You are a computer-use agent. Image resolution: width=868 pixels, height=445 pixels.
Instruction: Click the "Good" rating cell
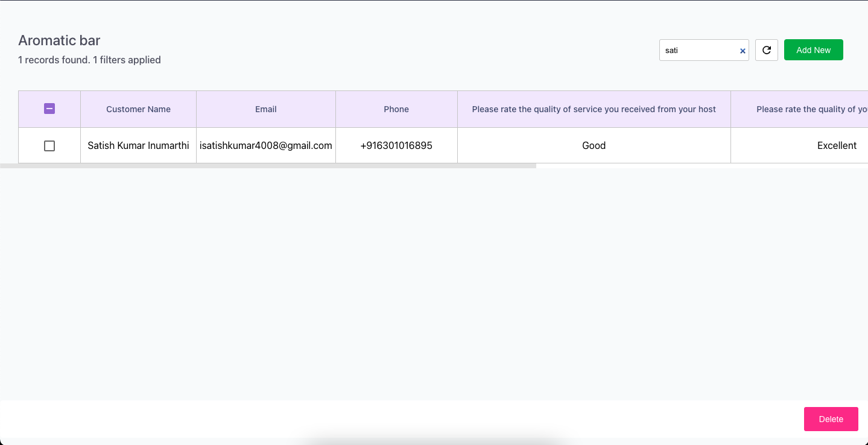594,145
